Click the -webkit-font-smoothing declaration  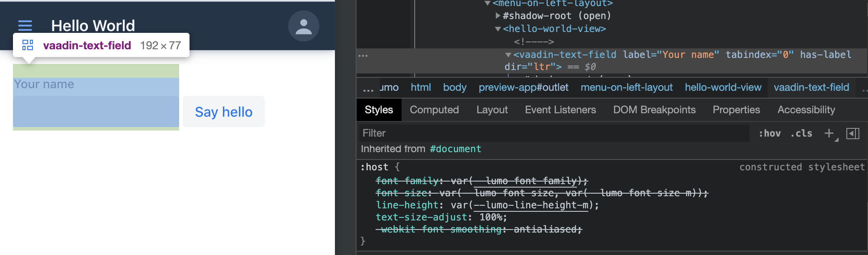click(x=479, y=229)
